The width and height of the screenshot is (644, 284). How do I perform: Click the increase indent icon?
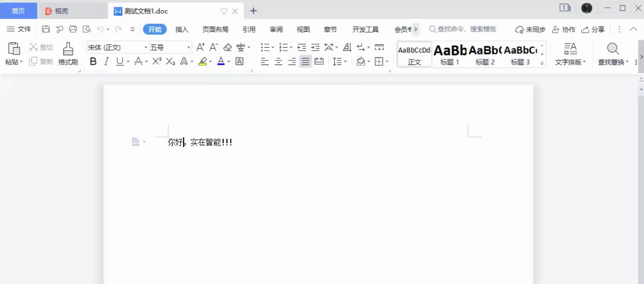pyautogui.click(x=315, y=47)
